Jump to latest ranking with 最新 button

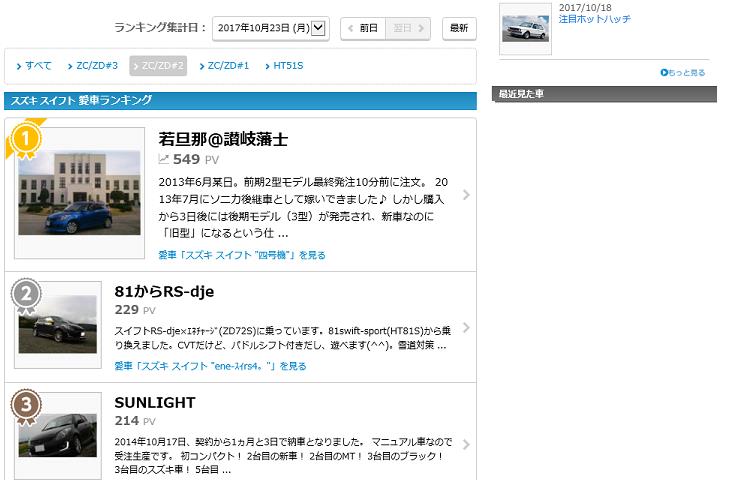click(x=459, y=28)
